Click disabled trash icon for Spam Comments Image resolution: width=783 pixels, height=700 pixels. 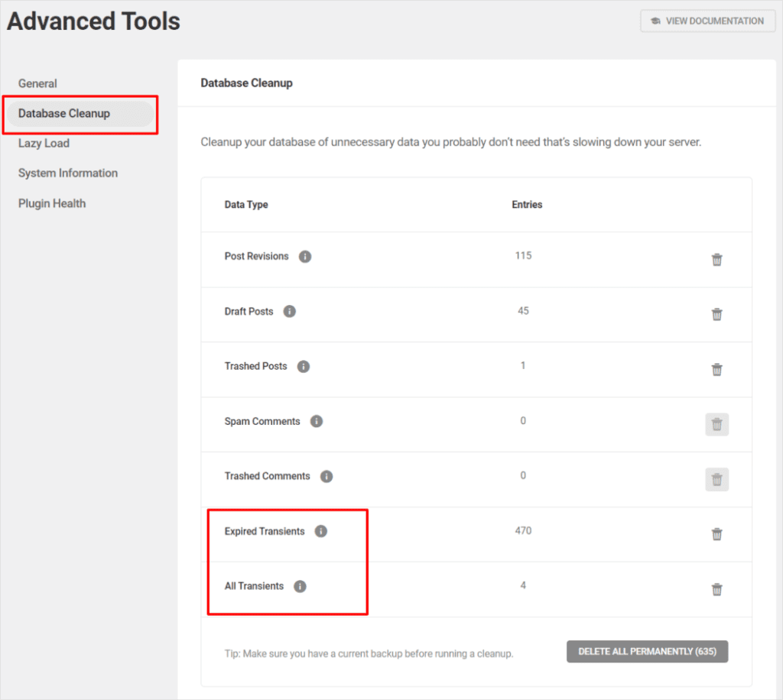pyautogui.click(x=716, y=425)
